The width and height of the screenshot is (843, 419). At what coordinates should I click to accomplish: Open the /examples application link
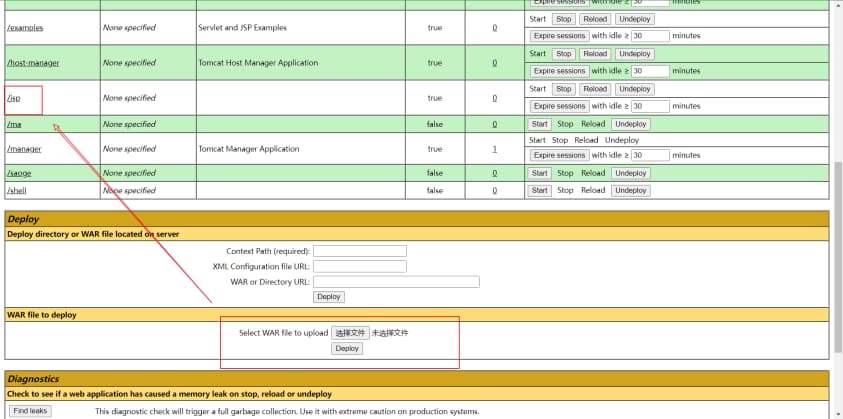click(25, 28)
